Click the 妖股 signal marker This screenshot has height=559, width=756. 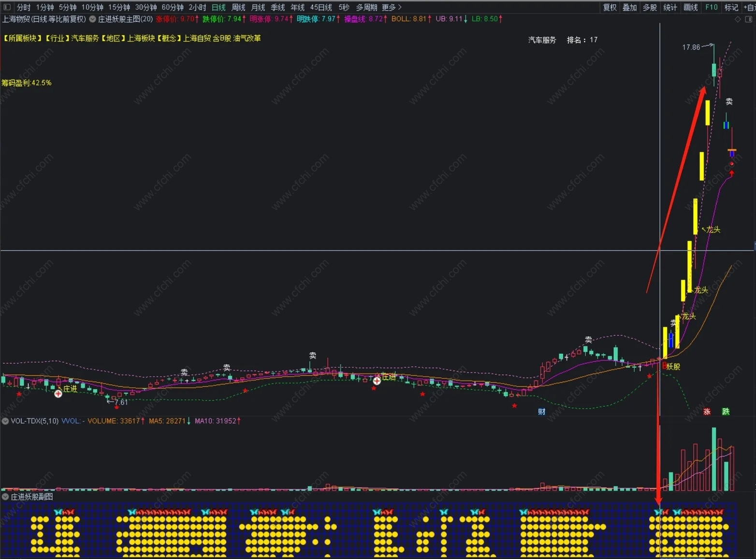pyautogui.click(x=673, y=367)
